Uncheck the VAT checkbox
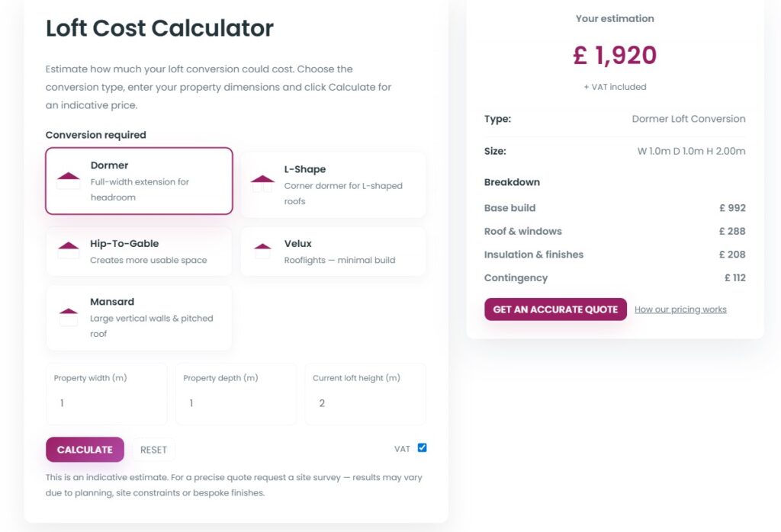This screenshot has height=532, width=781. click(424, 448)
